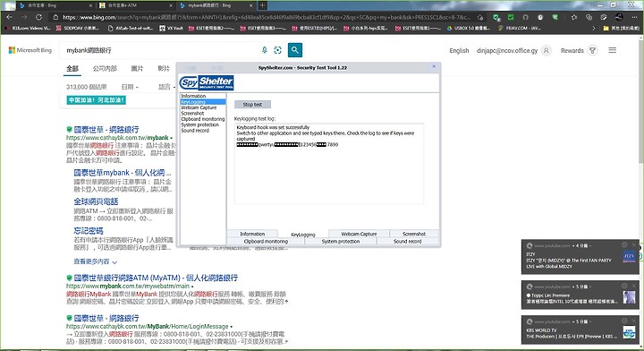Open 國泰世華 - 網路銀行 first result link
644x351 pixels.
106,129
